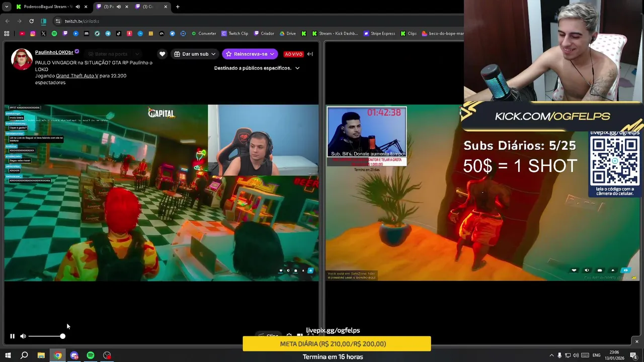Image resolution: width=644 pixels, height=362 pixels.
Task: Open OBS Studio from the taskbar
Action: point(107,355)
